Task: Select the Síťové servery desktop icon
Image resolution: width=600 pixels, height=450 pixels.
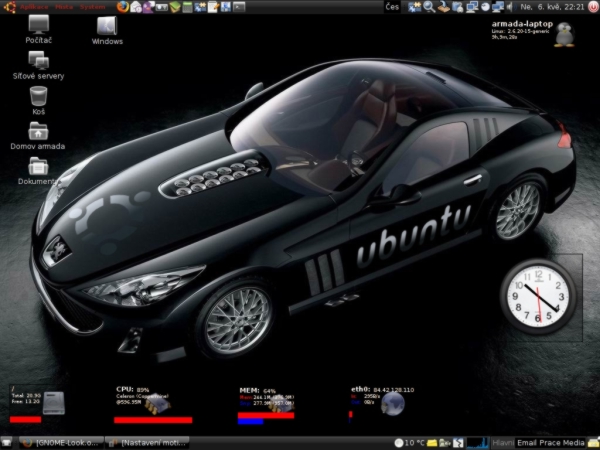Action: tap(38, 65)
